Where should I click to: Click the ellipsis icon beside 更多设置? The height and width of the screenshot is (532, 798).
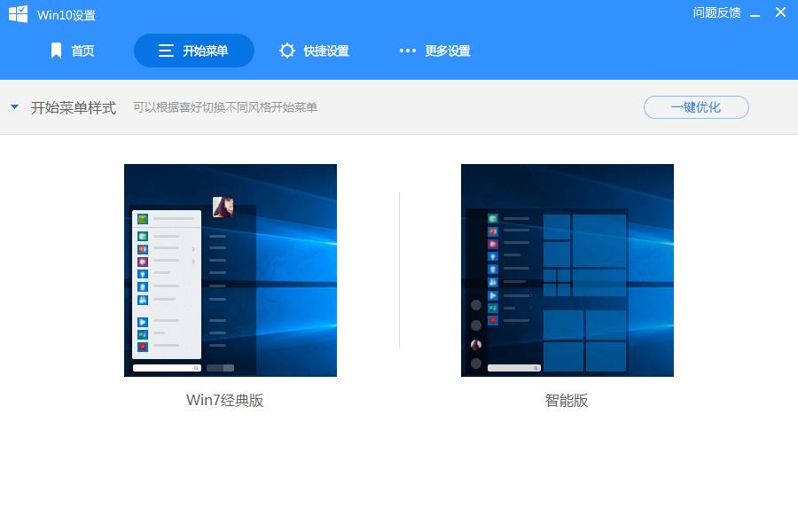click(407, 51)
